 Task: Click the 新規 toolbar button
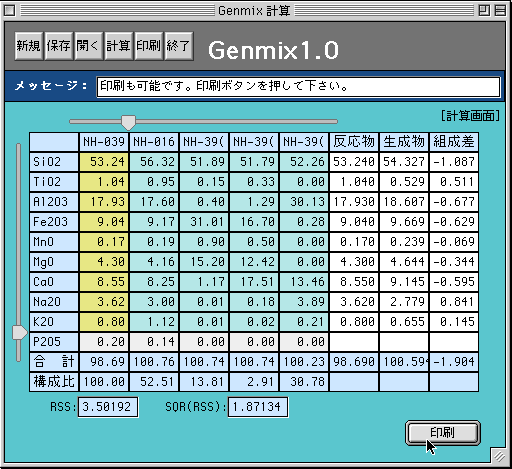pyautogui.click(x=29, y=46)
